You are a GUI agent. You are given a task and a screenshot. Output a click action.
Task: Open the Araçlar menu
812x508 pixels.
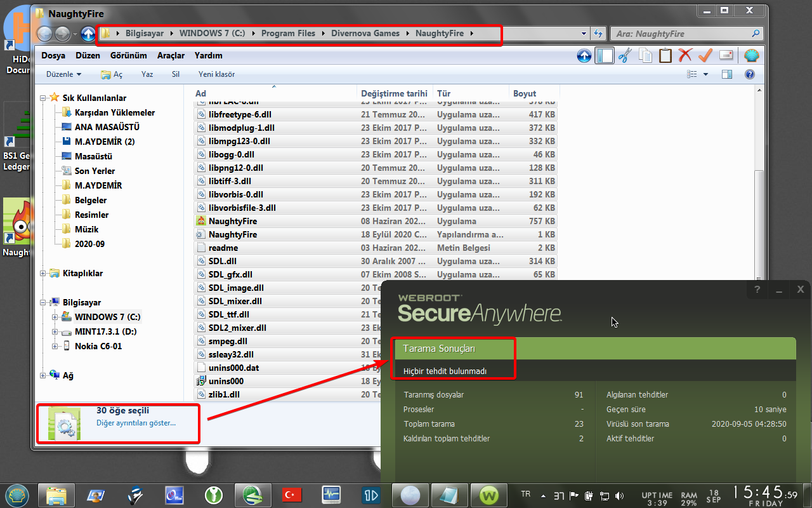point(171,56)
